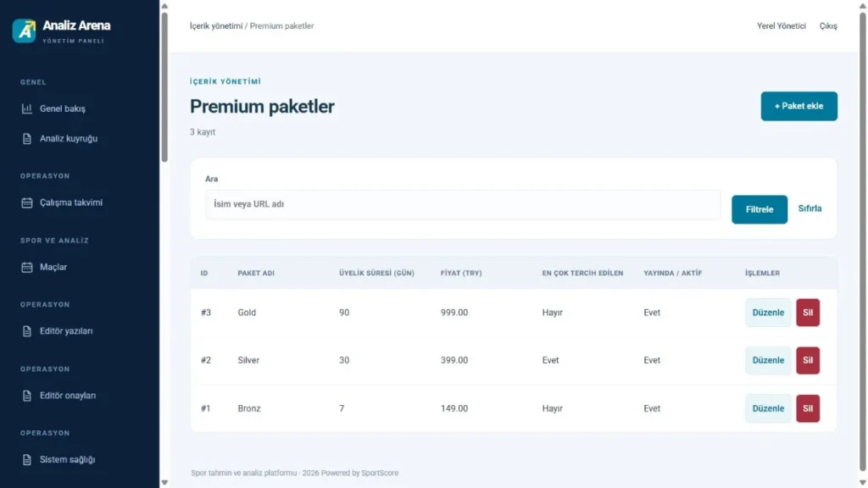The image size is (868, 488).
Task: Delete the Silver package with Sil
Action: pos(808,360)
